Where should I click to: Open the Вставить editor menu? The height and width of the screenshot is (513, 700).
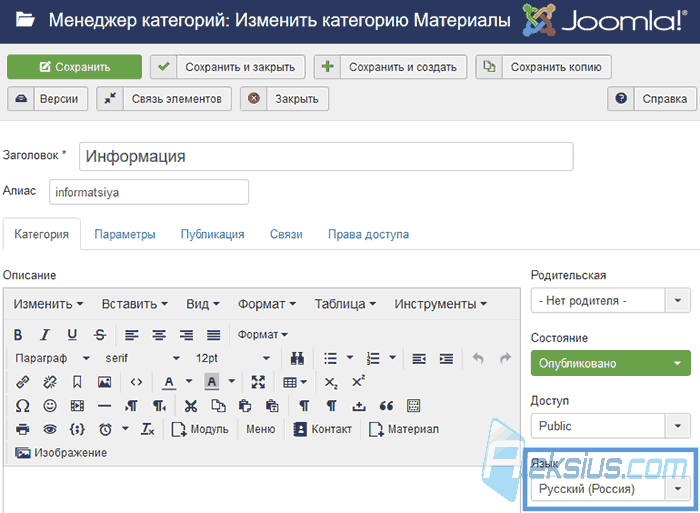tap(134, 304)
